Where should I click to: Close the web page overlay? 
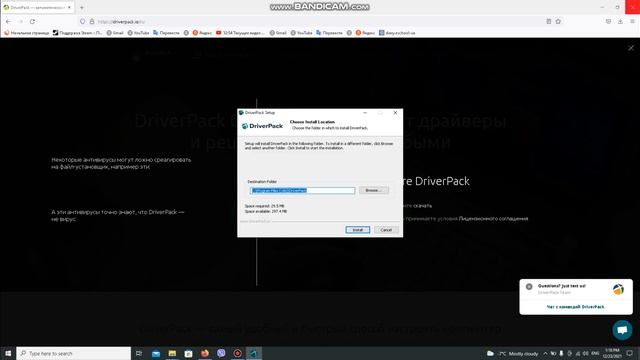click(631, 48)
